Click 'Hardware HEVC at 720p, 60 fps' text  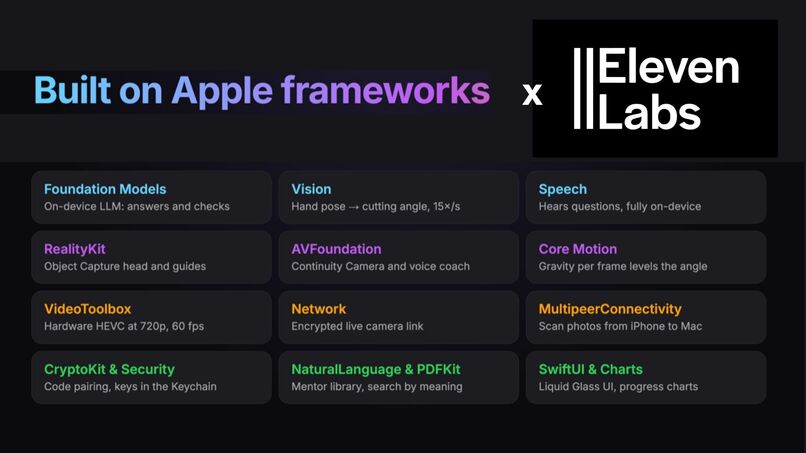[x=124, y=326]
